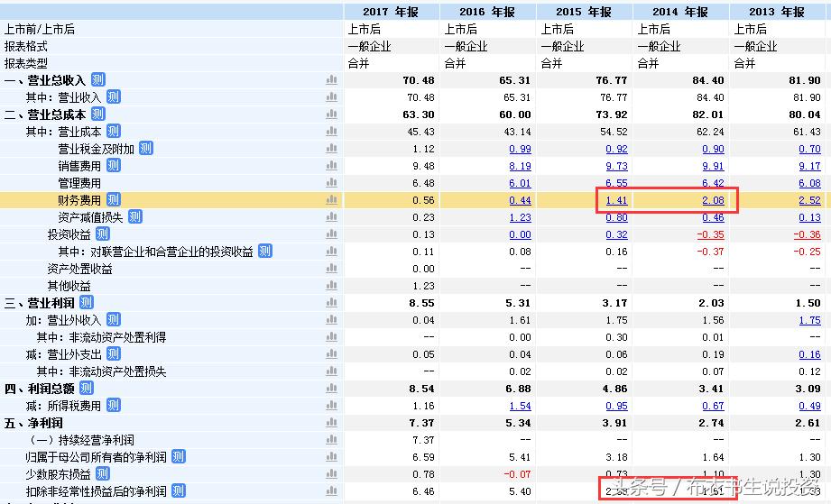Open chart icon in 营业税金及附加 row

click(331, 148)
